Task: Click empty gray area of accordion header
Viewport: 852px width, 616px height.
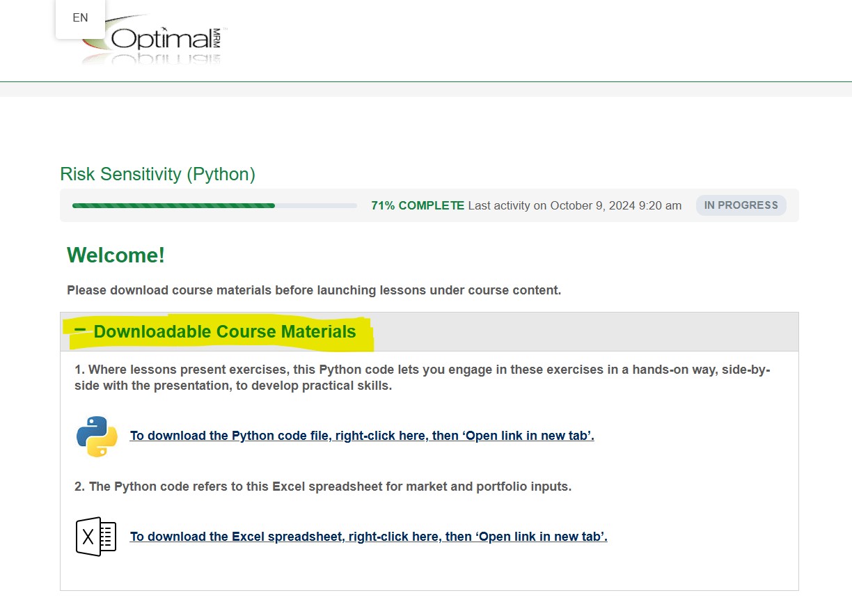Action: click(x=585, y=332)
